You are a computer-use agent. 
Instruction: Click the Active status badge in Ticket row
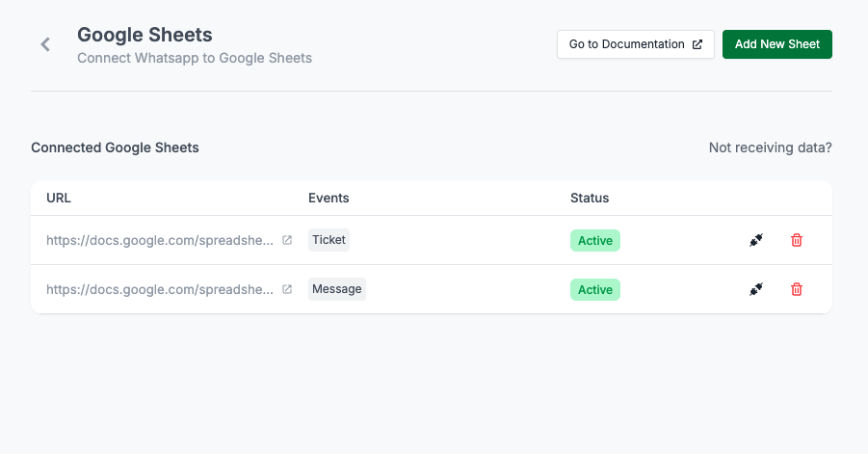click(595, 241)
